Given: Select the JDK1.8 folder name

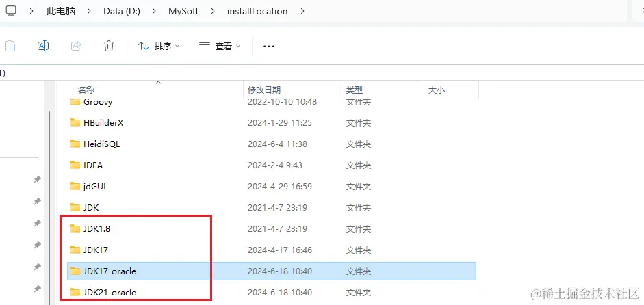Looking at the screenshot, I should (96, 228).
